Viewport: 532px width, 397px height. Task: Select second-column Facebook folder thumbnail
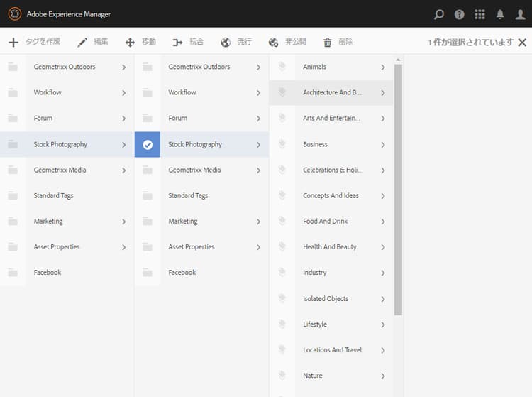148,273
